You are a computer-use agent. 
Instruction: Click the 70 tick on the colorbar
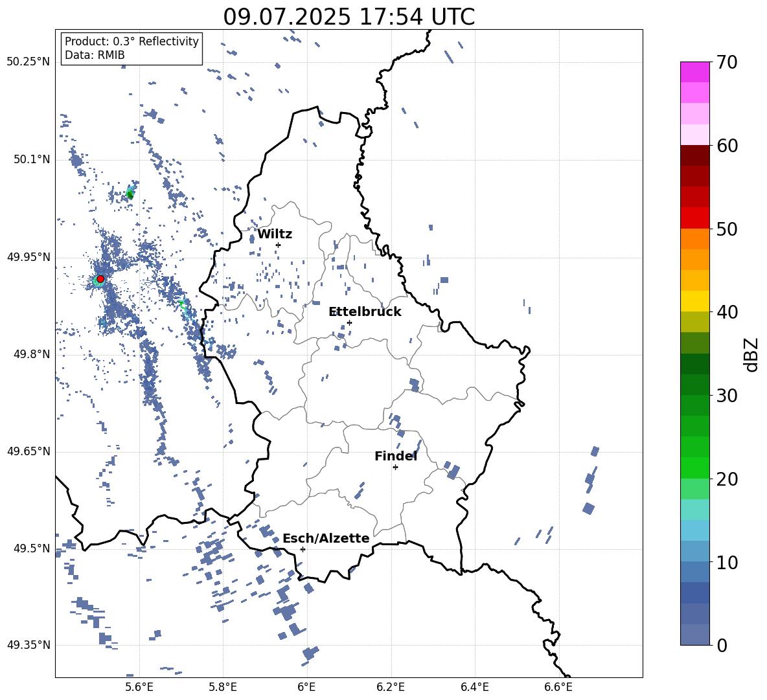[x=726, y=62]
